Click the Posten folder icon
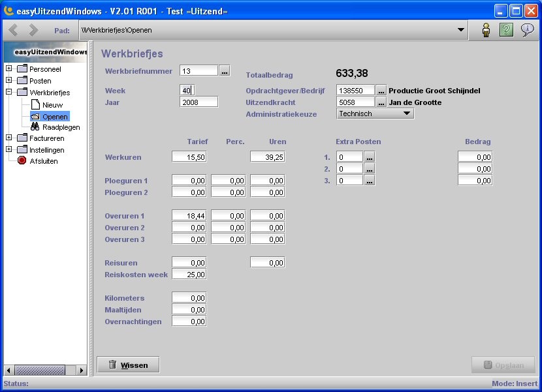 coord(22,80)
